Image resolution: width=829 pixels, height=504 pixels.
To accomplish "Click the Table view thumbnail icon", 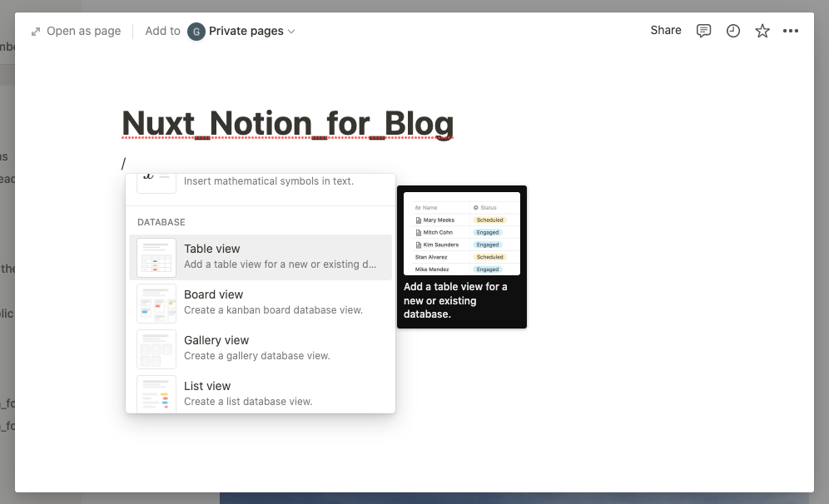I will pos(156,258).
